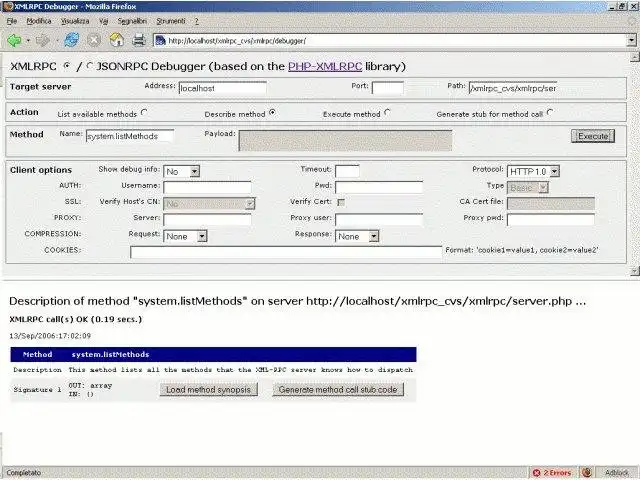Click the page icon in the address bar
This screenshot has height=480, width=640.
tap(160, 40)
